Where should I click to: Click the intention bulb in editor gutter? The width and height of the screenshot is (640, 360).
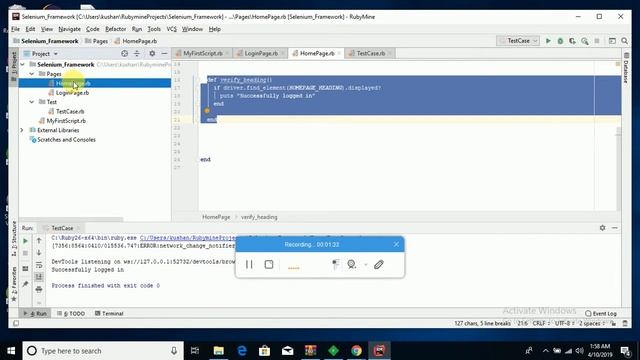click(x=207, y=111)
